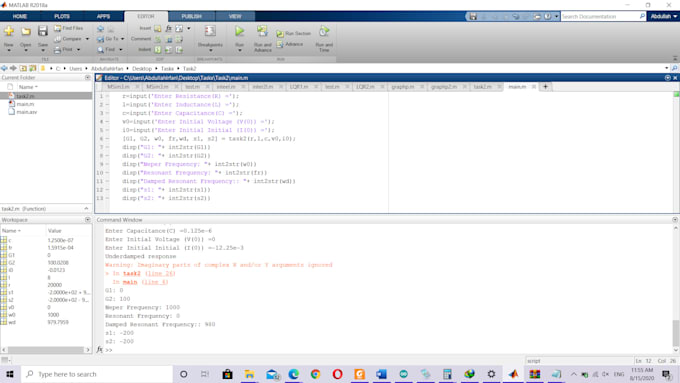Click the green Run icon
Screen dimensions: 680x383
239,31
